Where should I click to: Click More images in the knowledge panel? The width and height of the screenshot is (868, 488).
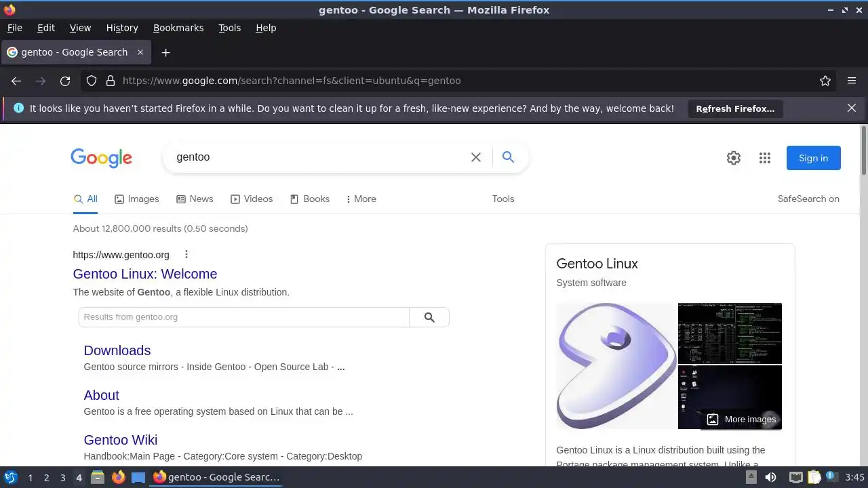(741, 420)
